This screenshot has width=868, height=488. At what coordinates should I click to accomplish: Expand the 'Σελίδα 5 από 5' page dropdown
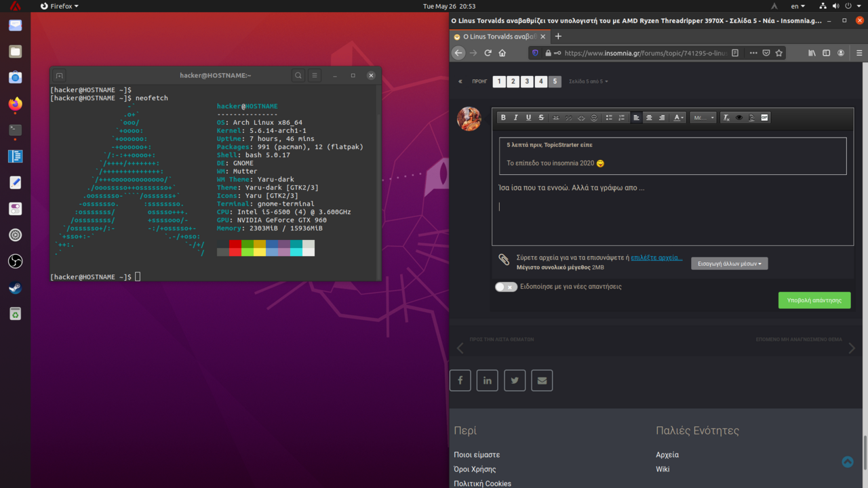[588, 81]
